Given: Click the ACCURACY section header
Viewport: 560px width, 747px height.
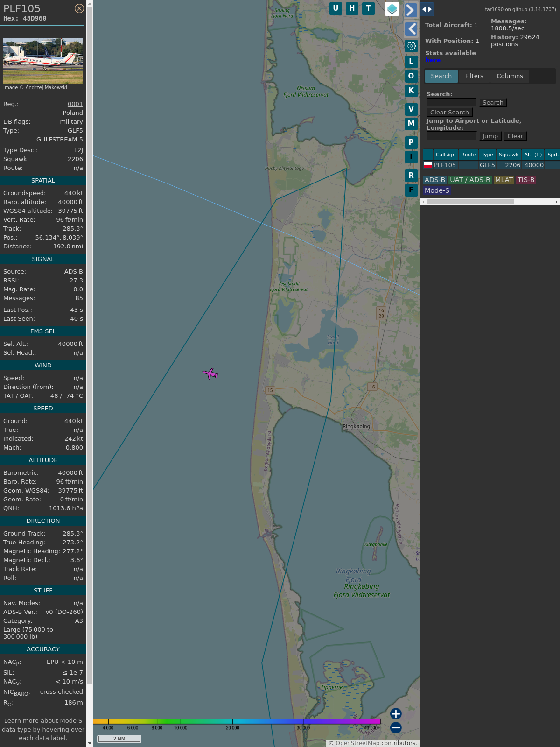Looking at the screenshot, I should click(43, 649).
